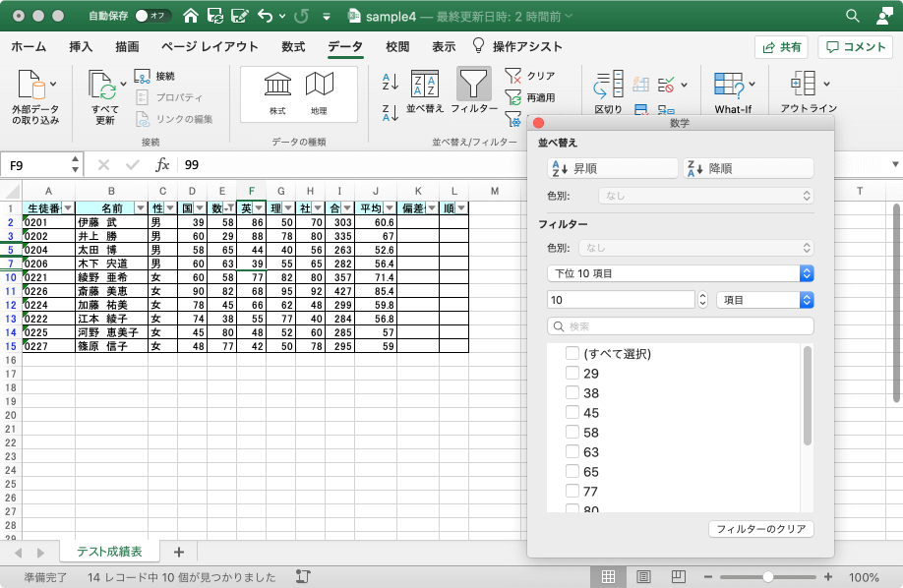This screenshot has height=588, width=903.
Task: Expand the formula bar chevron
Action: (895, 165)
